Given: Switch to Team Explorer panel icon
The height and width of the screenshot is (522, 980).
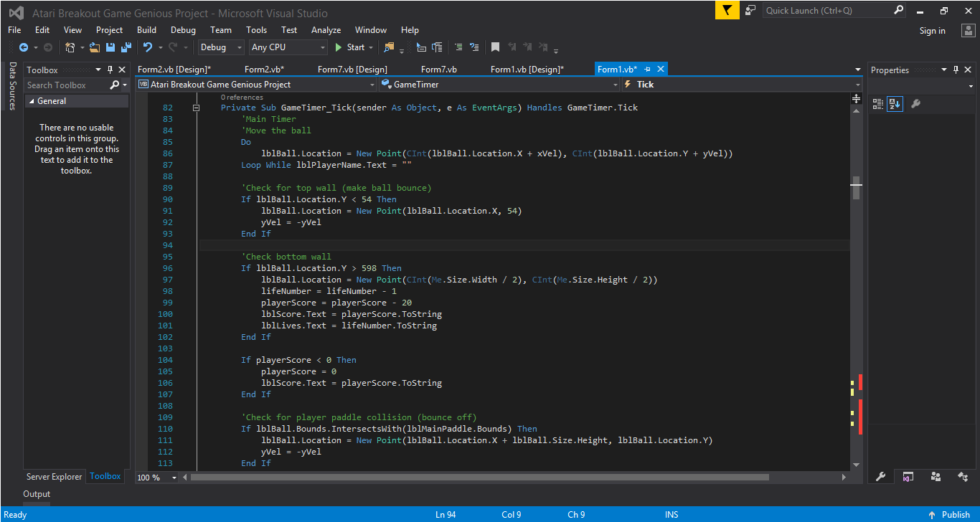Looking at the screenshot, I should 936,476.
